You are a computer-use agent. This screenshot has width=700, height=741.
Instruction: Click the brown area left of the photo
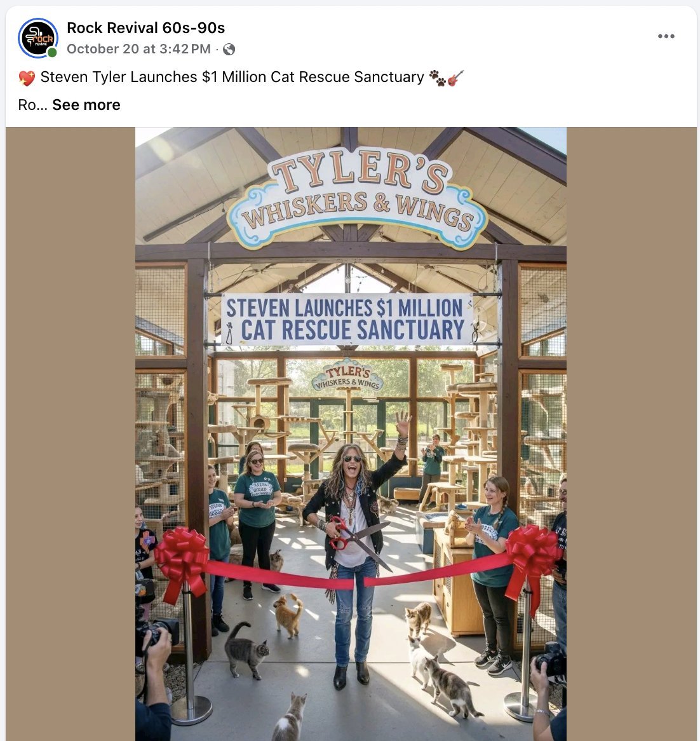(71, 434)
